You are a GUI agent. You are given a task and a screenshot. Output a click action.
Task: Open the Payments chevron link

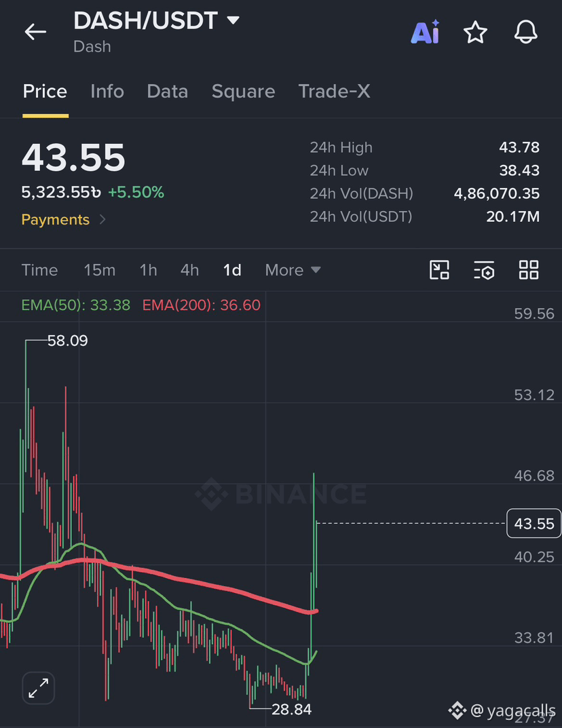[x=64, y=219]
